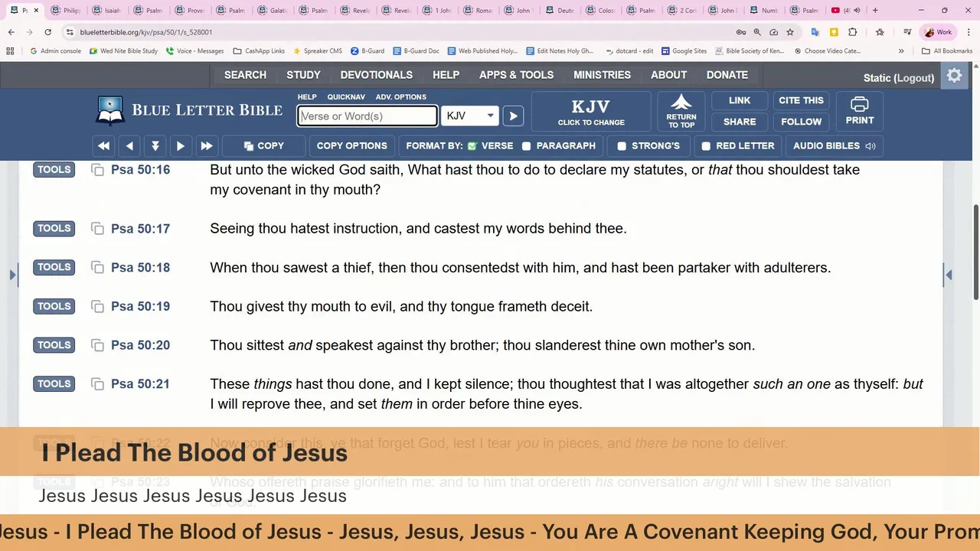Expand the left side panel arrow
This screenshot has width=980, height=551.
tap(13, 275)
